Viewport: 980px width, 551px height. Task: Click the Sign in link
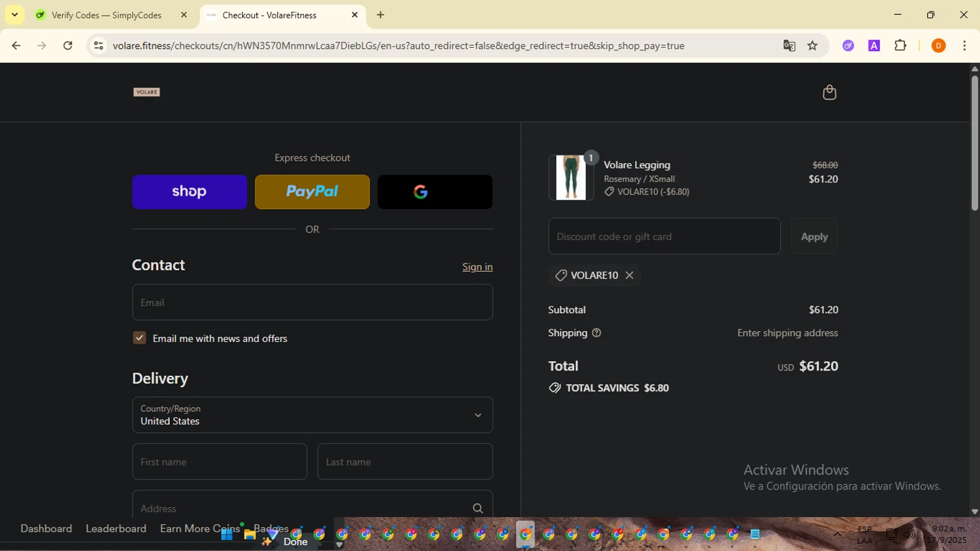[x=478, y=267]
